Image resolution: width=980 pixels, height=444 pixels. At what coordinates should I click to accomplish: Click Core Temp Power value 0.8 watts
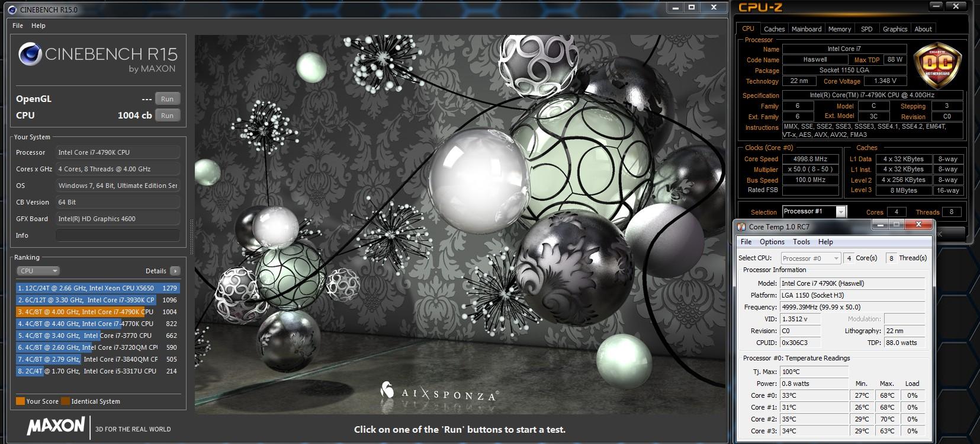point(814,384)
